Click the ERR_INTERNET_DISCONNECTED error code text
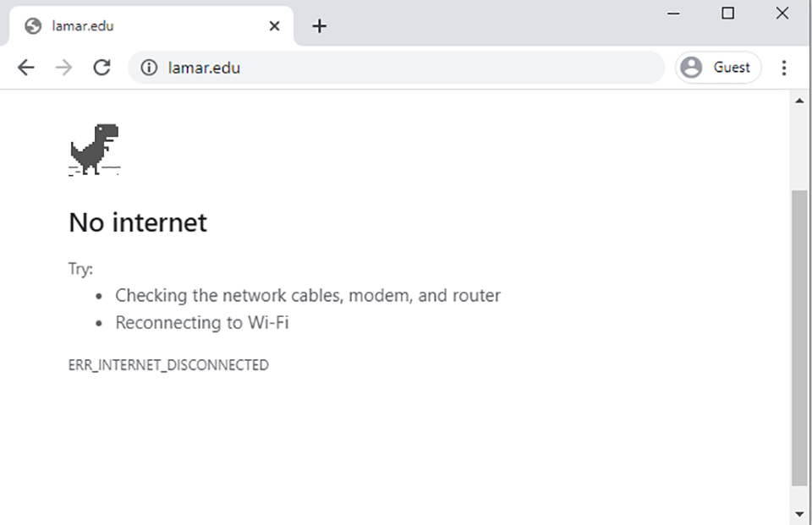Viewport: 812px width, 525px height. click(168, 365)
